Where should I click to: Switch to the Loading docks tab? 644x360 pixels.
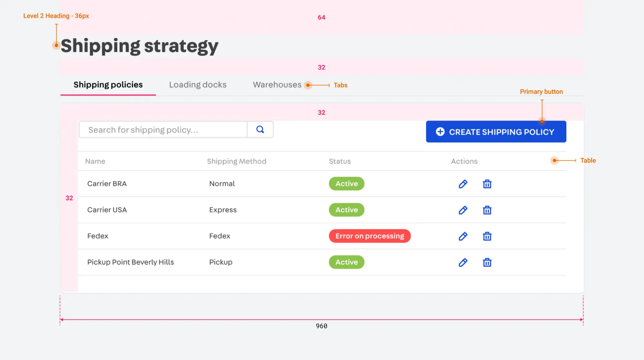click(197, 85)
